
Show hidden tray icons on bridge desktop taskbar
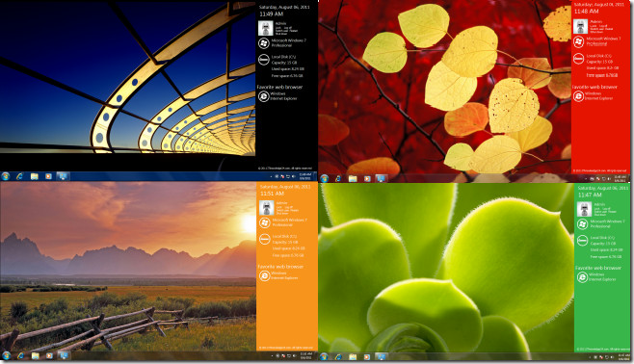click(x=271, y=176)
